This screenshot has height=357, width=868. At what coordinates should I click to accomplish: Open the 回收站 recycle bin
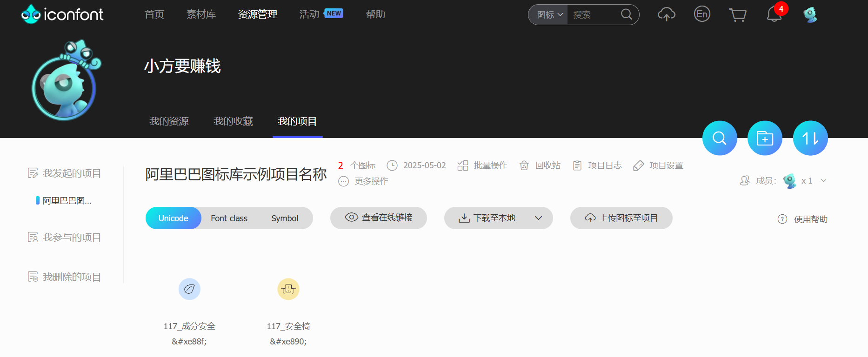pyautogui.click(x=540, y=165)
